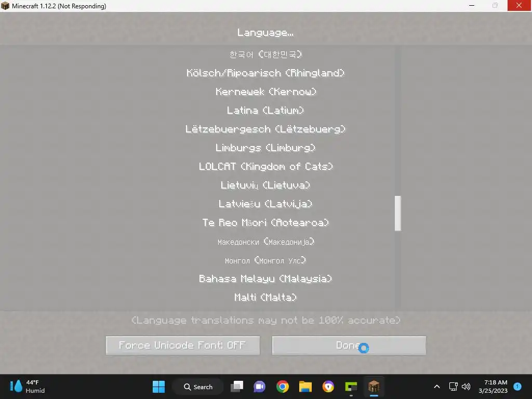Open taskbar Search box
Viewport: 532px width, 399px height.
[198, 387]
